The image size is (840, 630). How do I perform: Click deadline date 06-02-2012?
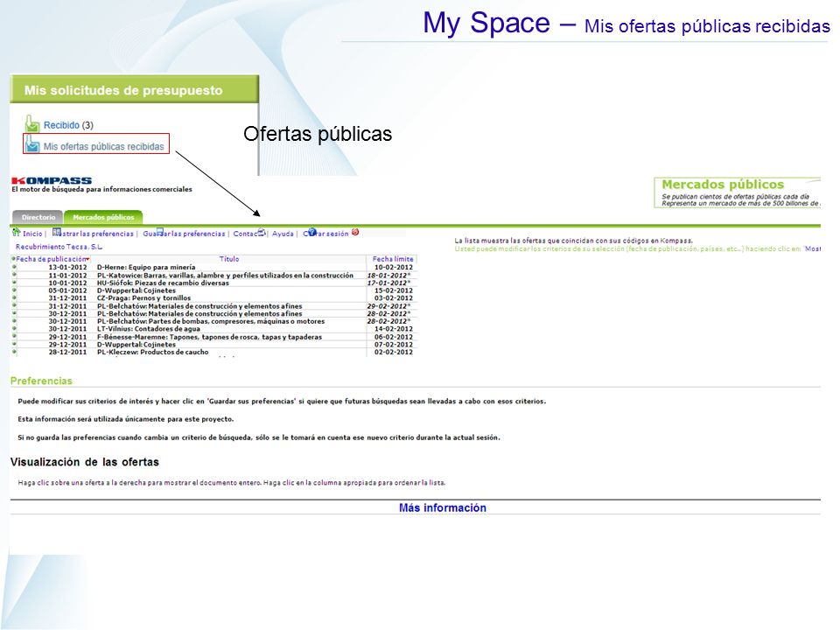tap(394, 336)
